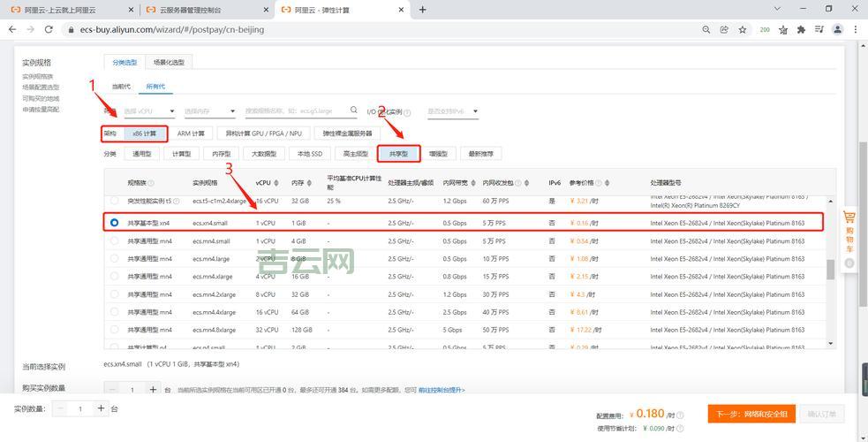Sort by 内存 column arrows
This screenshot has height=442, width=868.
click(x=309, y=183)
